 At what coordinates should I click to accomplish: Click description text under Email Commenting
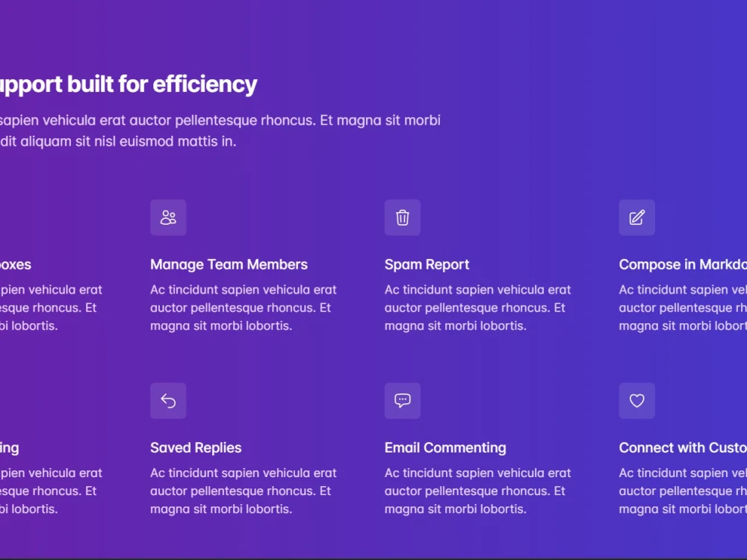pyautogui.click(x=478, y=491)
